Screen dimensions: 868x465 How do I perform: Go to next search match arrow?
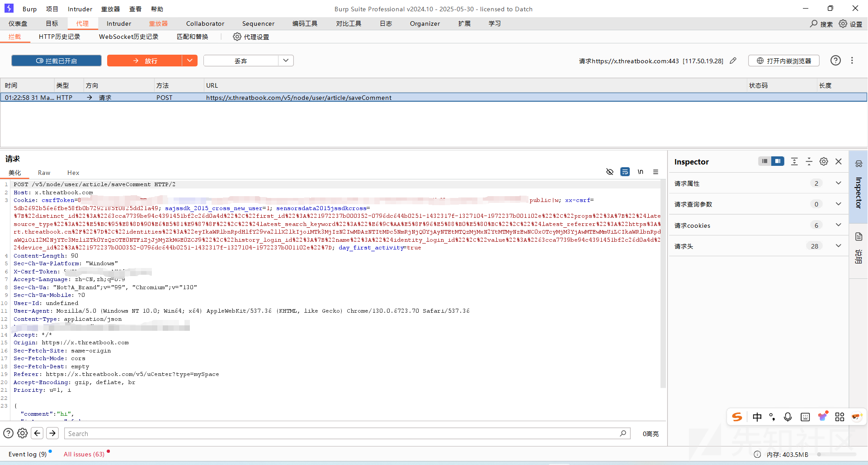click(52, 433)
